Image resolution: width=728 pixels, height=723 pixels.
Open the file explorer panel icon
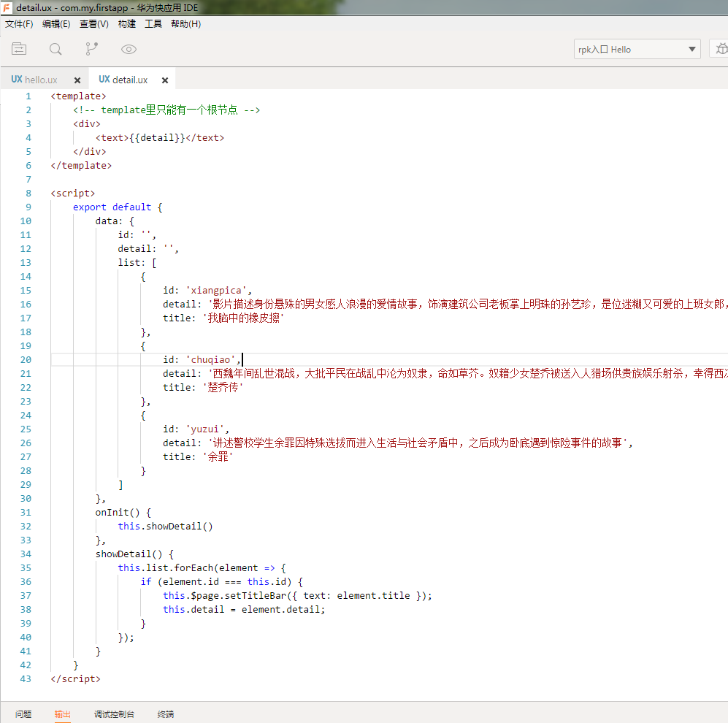point(19,49)
